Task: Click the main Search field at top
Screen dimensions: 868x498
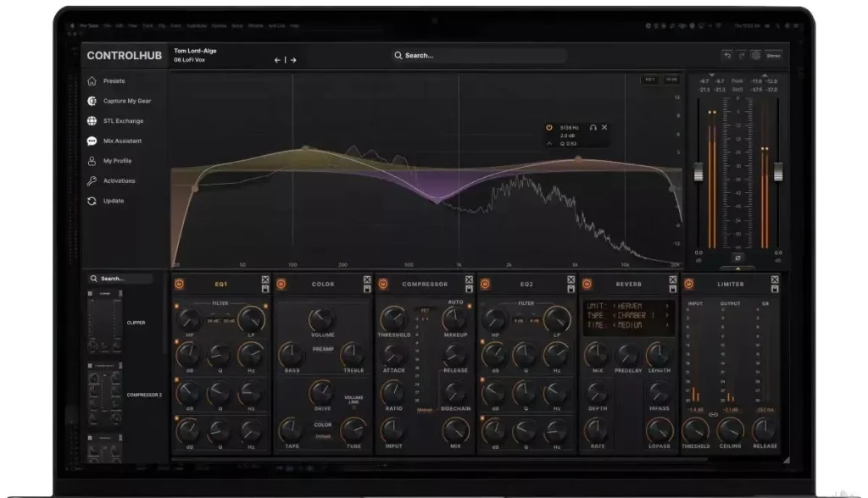Action: coord(478,56)
